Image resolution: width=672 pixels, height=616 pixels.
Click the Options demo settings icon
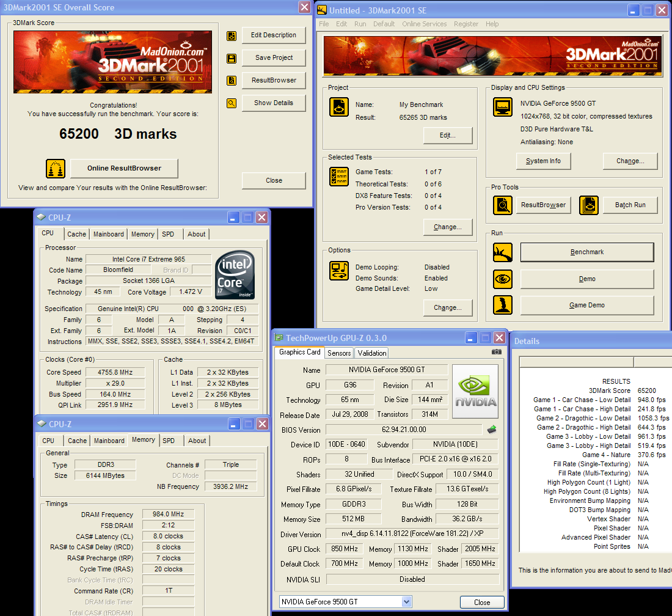click(339, 271)
